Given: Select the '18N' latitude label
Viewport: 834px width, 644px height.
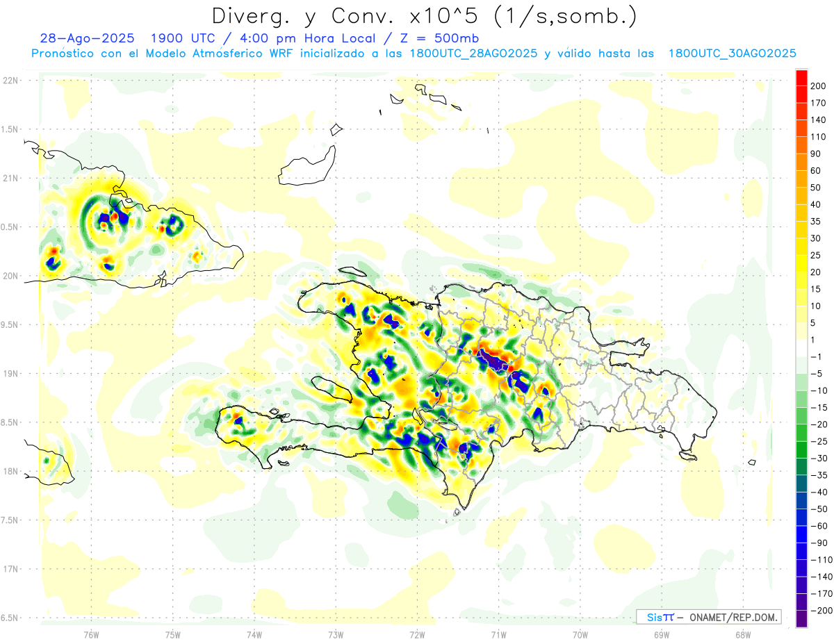Looking at the screenshot, I should pos(10,472).
